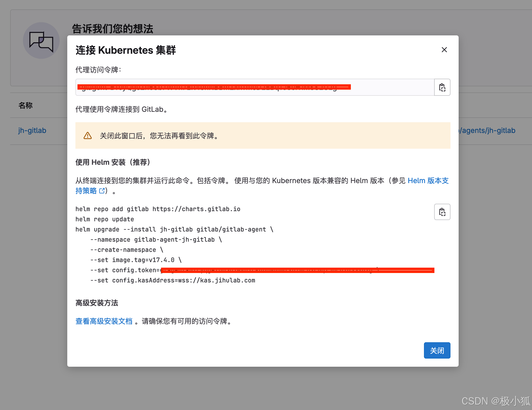The height and width of the screenshot is (410, 532).
Task: Click the '--create-namespace' line
Action: pos(127,250)
